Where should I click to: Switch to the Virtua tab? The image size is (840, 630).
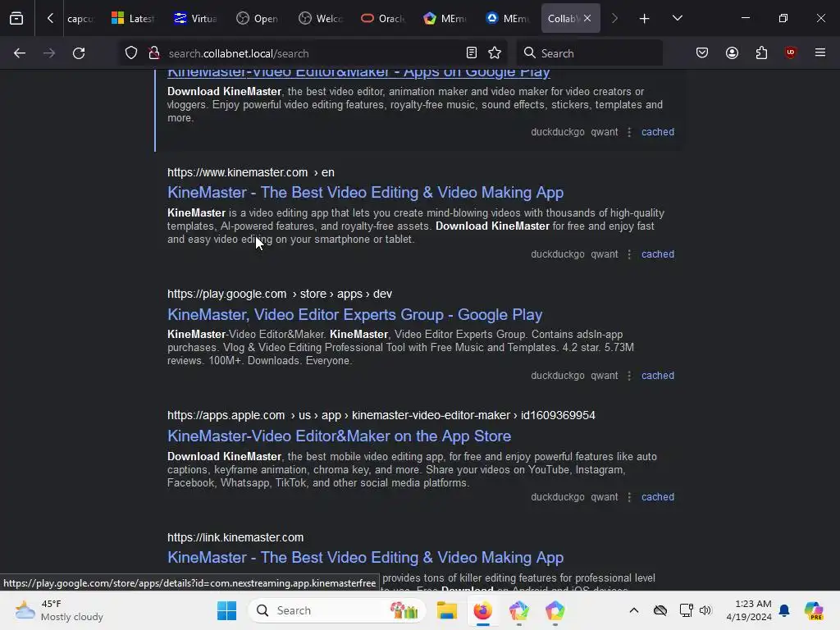(x=195, y=18)
